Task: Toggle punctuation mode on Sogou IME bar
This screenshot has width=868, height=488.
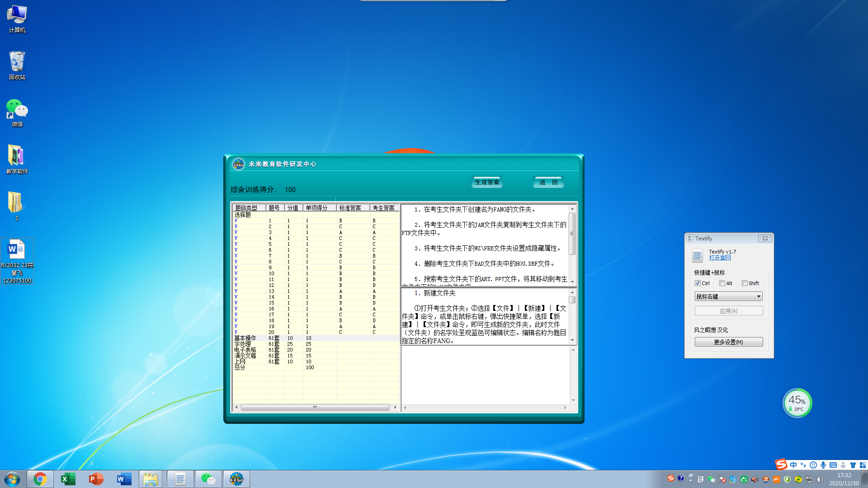Action: (x=803, y=465)
